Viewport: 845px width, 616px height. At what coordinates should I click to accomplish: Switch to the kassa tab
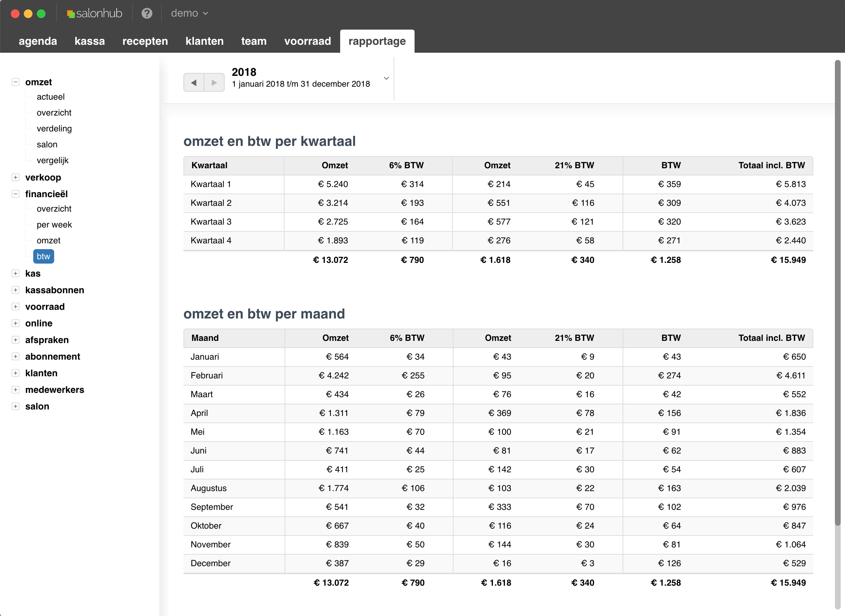coord(90,41)
